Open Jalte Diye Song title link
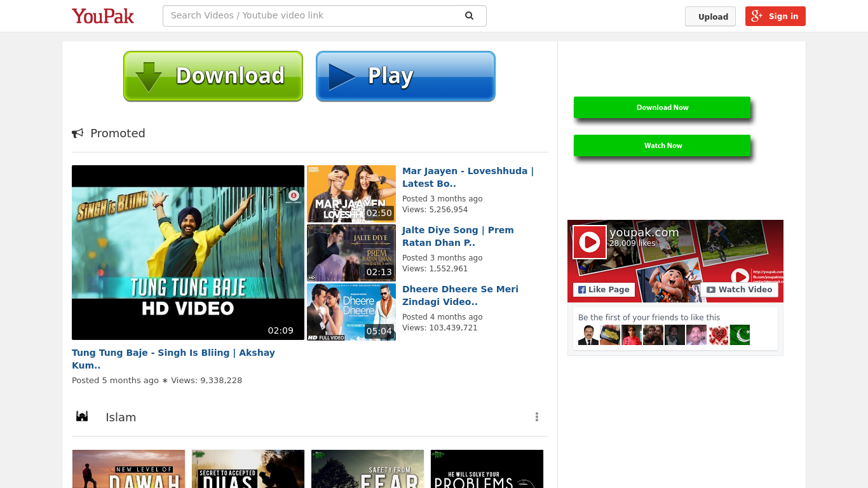 [458, 236]
